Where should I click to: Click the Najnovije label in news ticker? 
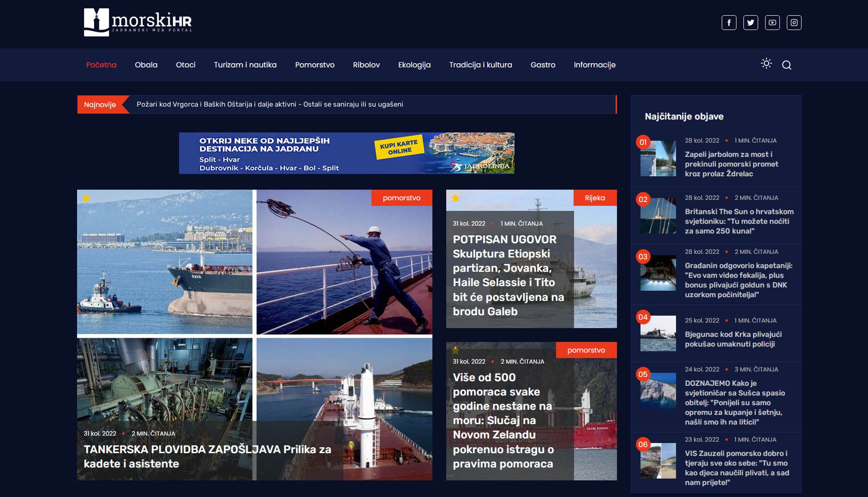(100, 105)
